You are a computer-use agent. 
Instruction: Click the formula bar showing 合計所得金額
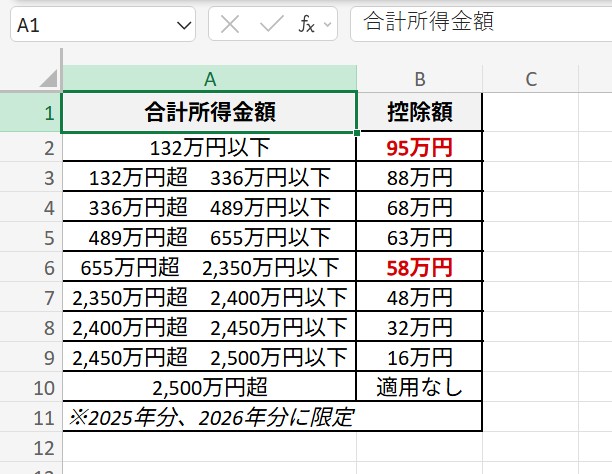(x=480, y=22)
